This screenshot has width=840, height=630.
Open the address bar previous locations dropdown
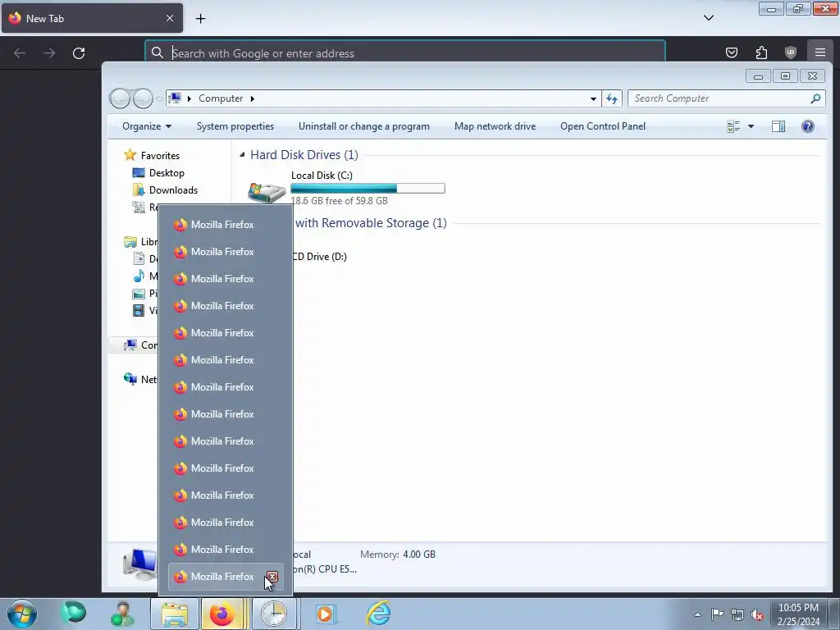593,98
